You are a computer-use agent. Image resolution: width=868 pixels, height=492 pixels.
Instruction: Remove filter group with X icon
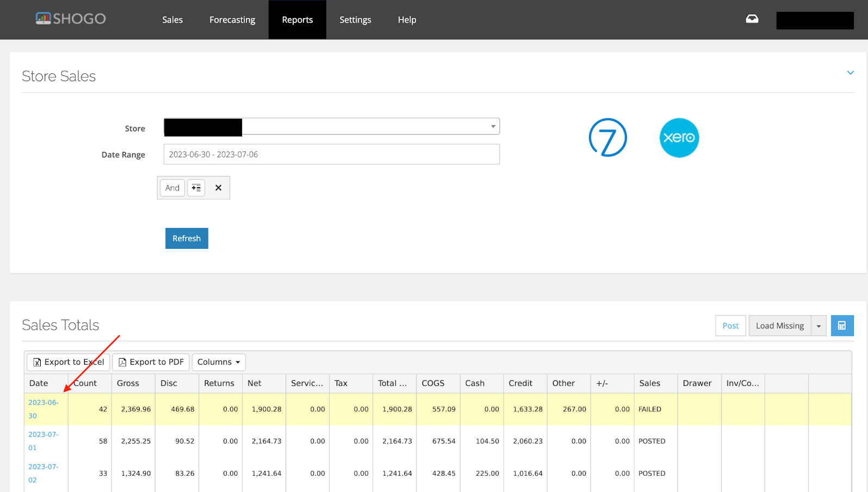click(218, 188)
